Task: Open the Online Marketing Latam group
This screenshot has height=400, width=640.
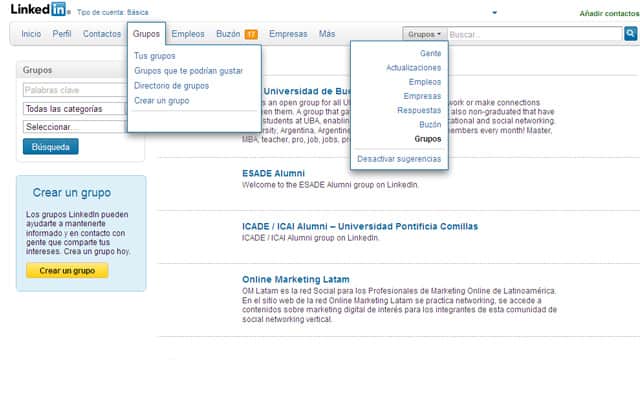Action: tap(296, 280)
